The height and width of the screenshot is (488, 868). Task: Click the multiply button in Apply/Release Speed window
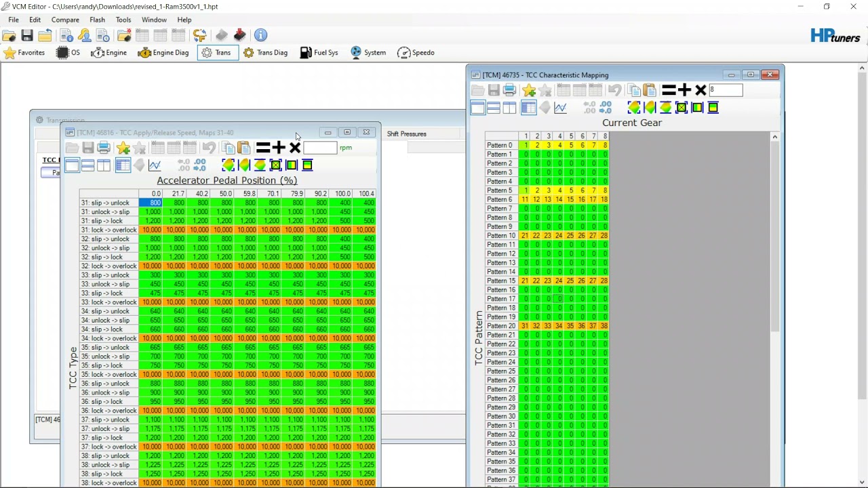[295, 148]
